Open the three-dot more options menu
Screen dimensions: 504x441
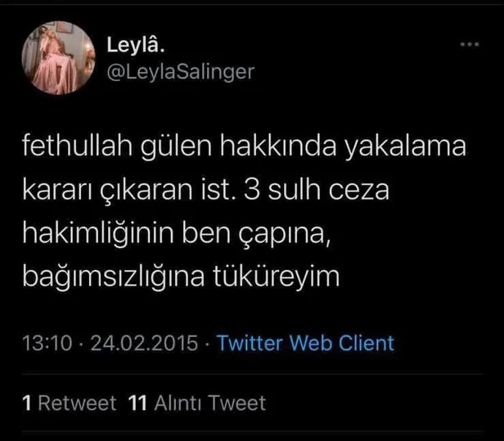coord(470,44)
